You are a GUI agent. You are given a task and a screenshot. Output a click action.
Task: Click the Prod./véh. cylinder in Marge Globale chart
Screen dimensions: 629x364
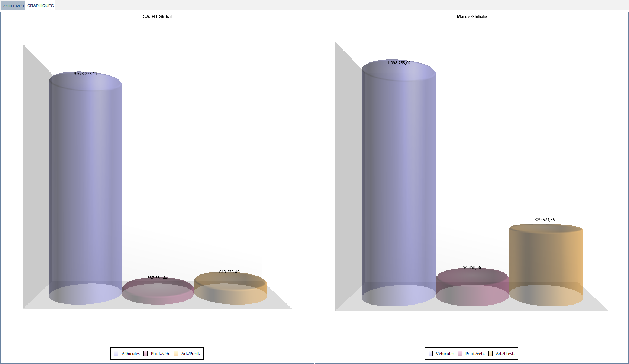coord(472,287)
